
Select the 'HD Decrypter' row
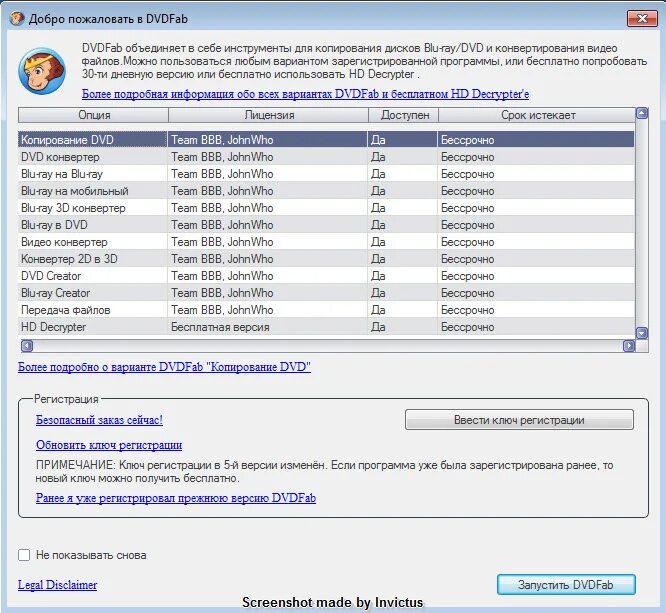pos(326,327)
